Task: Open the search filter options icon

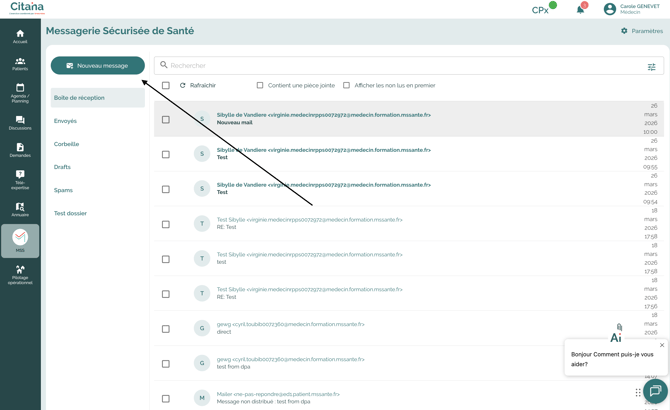Action: click(x=651, y=67)
